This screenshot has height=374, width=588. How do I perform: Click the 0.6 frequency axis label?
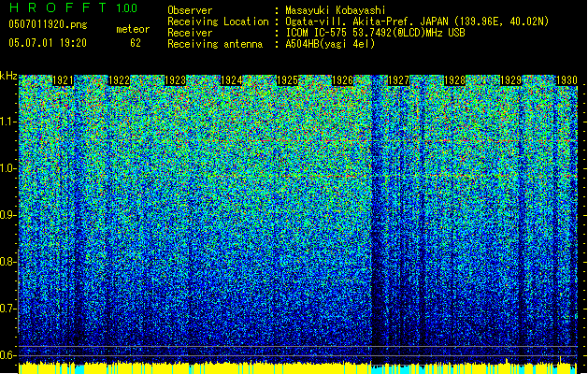[x=8, y=355]
